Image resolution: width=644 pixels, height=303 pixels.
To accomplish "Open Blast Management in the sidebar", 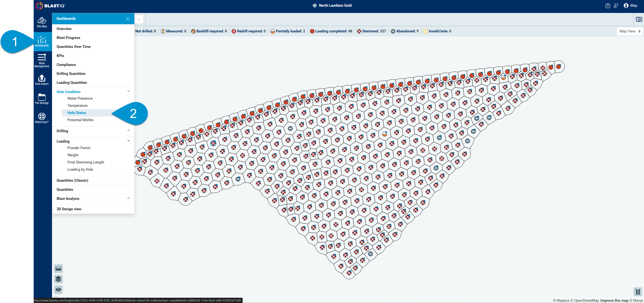I will pos(42,61).
